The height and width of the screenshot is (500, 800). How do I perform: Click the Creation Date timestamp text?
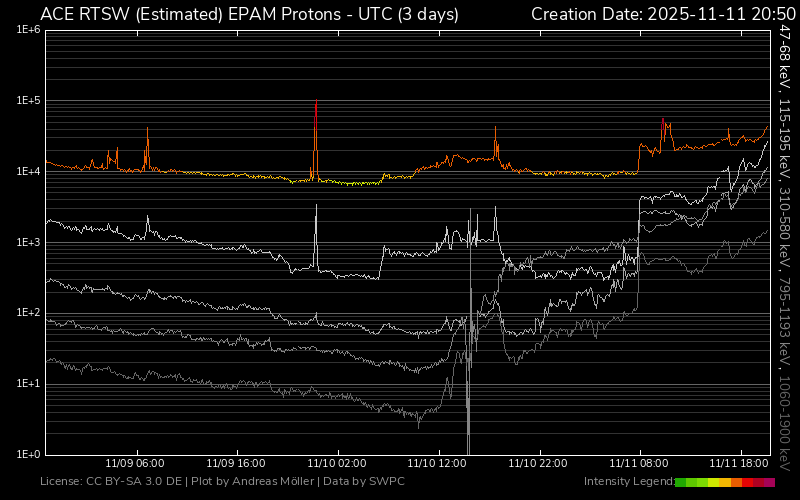click(661, 14)
